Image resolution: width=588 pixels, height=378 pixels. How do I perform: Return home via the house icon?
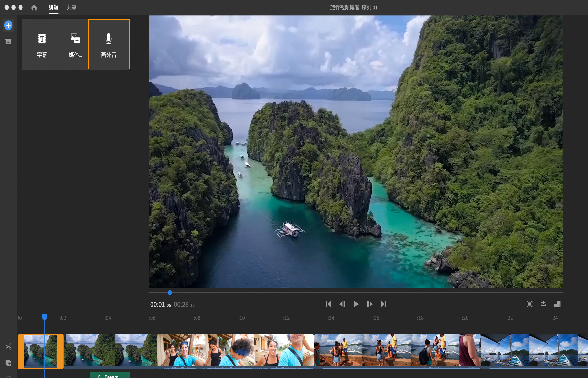(x=34, y=8)
